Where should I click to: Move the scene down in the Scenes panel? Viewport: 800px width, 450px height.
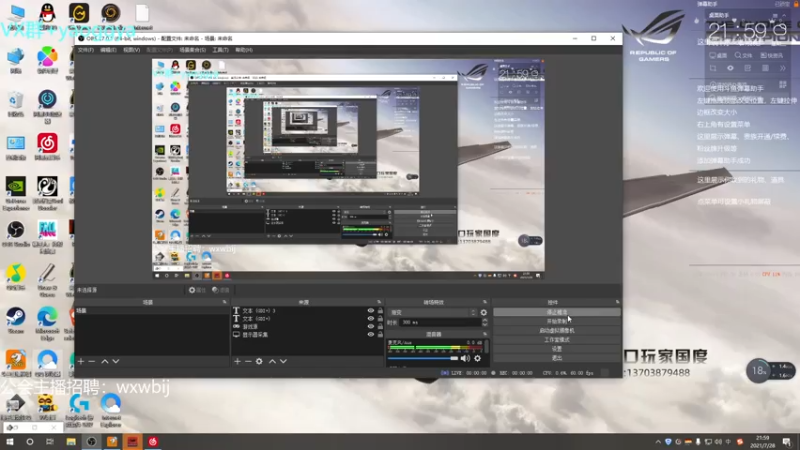point(116,361)
